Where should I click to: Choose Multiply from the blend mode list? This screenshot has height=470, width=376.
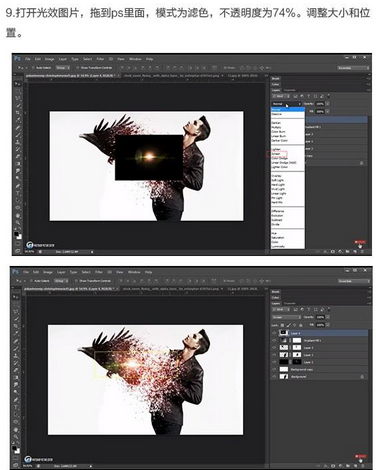[x=276, y=127]
